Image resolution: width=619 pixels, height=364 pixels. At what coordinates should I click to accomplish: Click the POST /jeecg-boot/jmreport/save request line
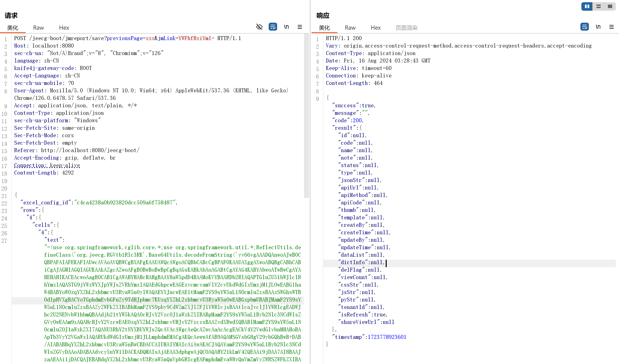(x=127, y=38)
